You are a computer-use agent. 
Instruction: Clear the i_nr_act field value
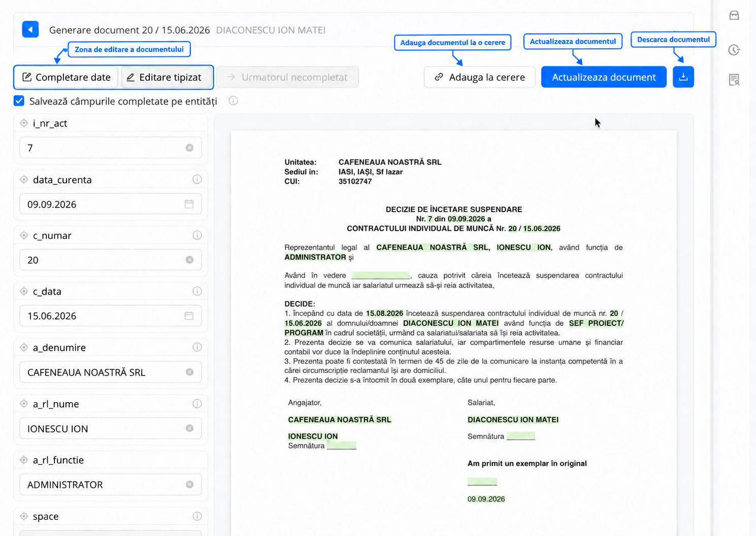click(x=189, y=148)
